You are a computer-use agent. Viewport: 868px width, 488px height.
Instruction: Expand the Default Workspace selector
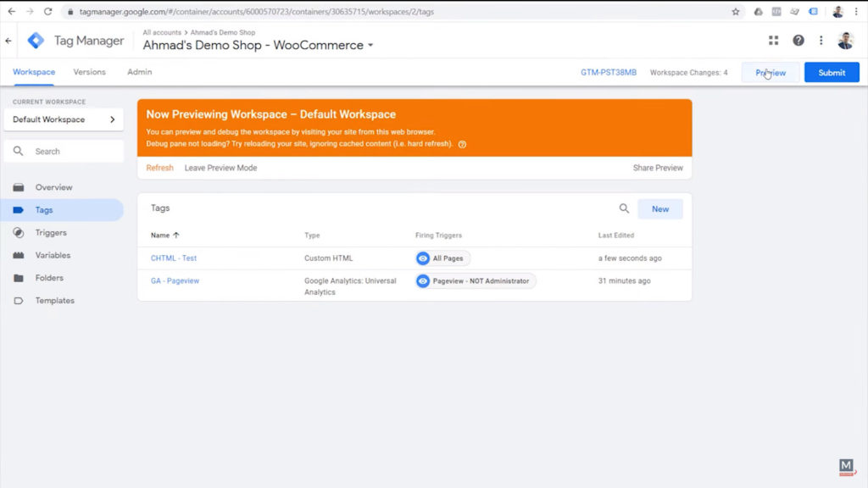(64, 119)
